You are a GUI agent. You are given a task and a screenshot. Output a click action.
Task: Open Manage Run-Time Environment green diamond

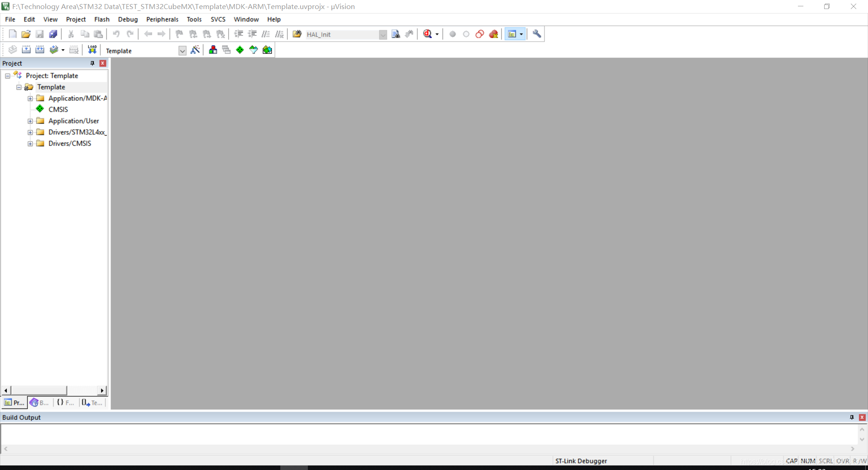point(240,50)
